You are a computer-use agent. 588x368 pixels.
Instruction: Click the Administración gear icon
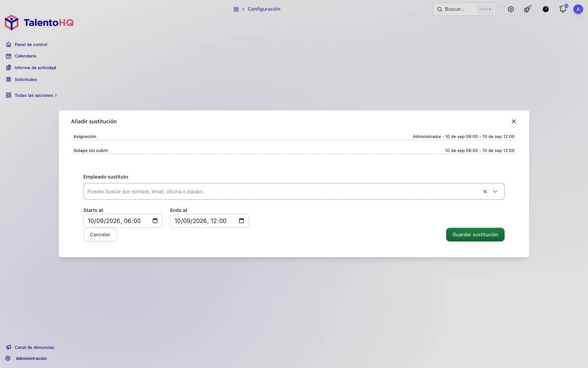[8, 358]
